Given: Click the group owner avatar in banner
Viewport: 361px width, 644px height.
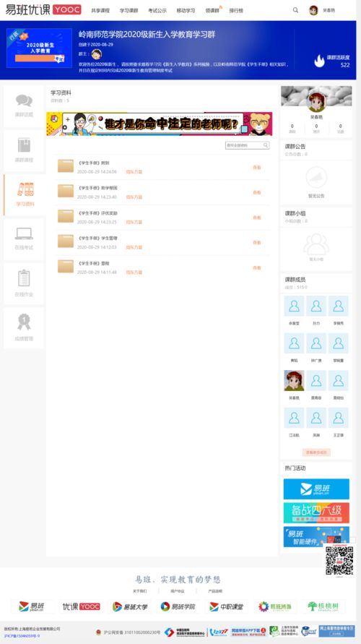Looking at the screenshot, I should pos(97,54).
